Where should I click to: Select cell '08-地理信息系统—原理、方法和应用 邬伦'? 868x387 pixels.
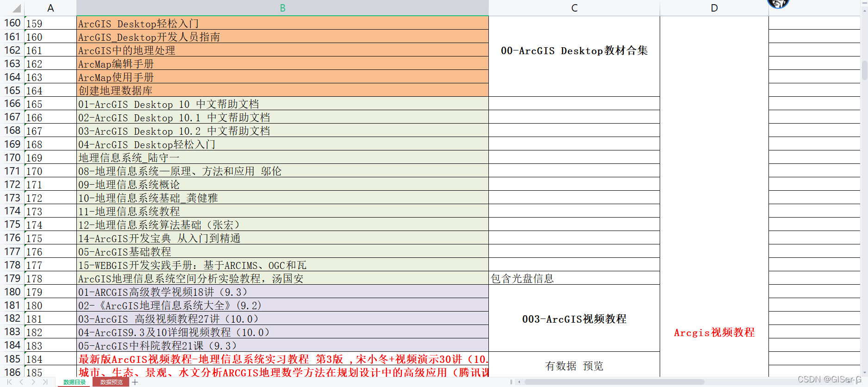coord(282,171)
